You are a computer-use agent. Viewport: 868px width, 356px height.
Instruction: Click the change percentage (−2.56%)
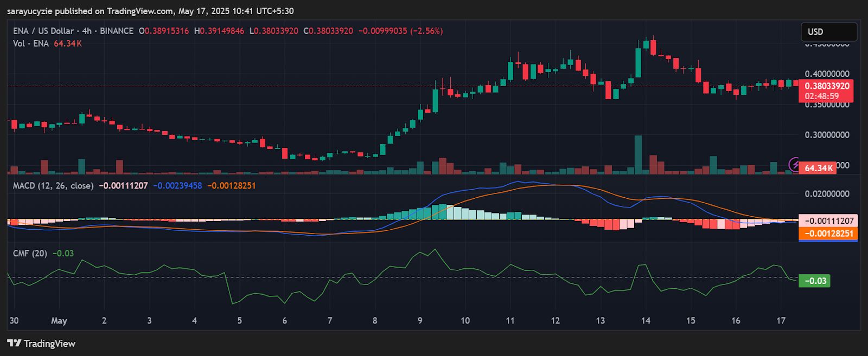[426, 31]
